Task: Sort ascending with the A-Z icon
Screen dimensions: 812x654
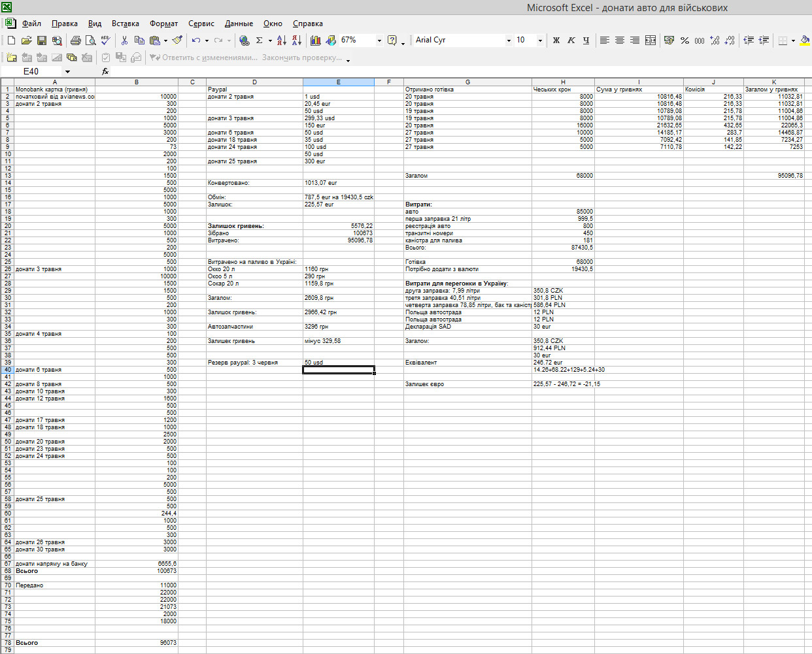Action: tap(281, 41)
